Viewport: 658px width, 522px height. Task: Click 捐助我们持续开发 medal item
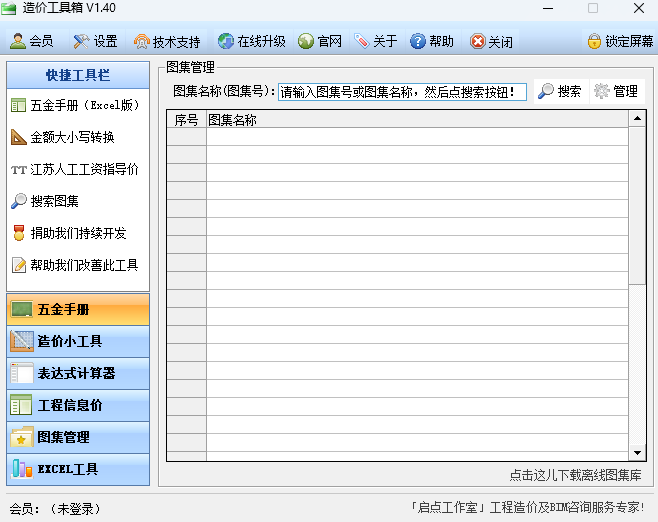[x=69, y=233]
